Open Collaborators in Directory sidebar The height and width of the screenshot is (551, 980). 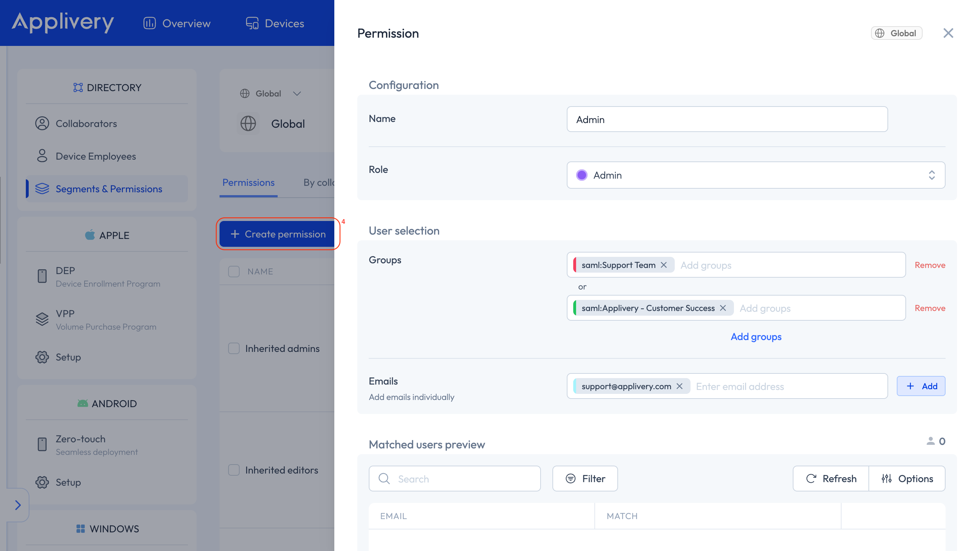pos(86,123)
